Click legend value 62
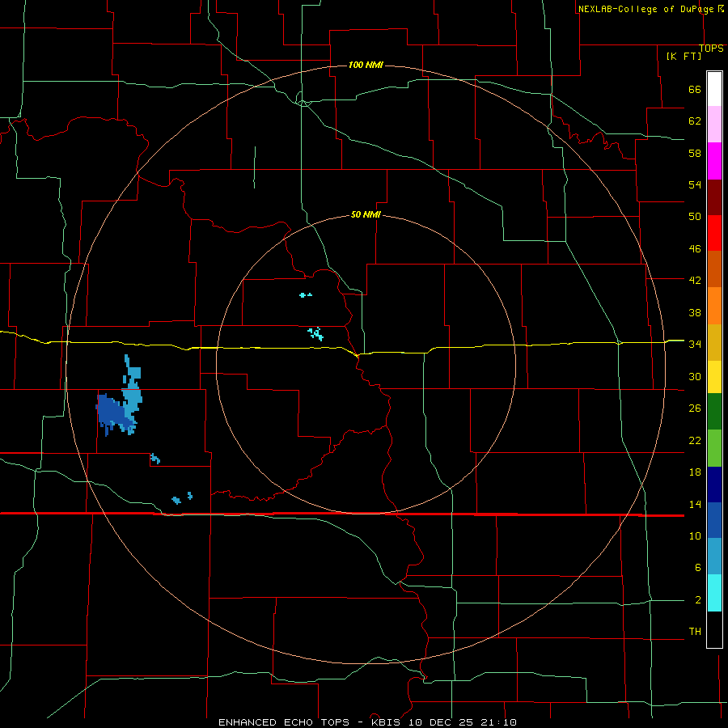This screenshot has width=728, height=728. coord(695,121)
